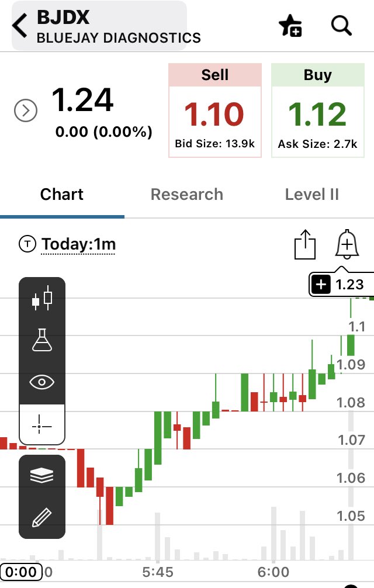This screenshot has width=374, height=588.
Task: Open chart layers stack icon
Action: pos(42,476)
